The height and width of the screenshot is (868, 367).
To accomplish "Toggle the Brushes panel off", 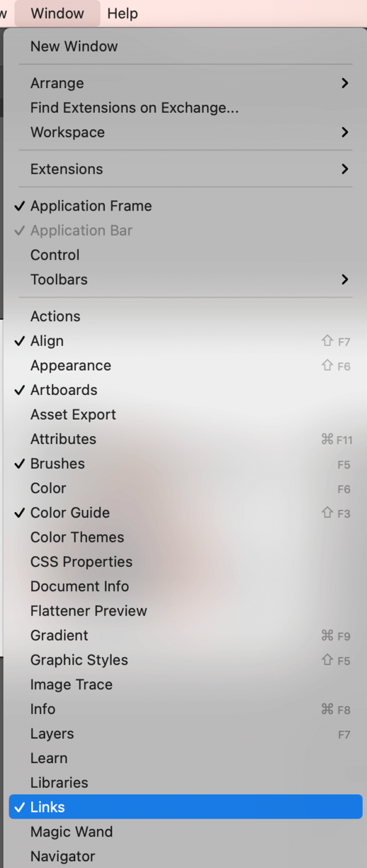I will click(x=57, y=463).
